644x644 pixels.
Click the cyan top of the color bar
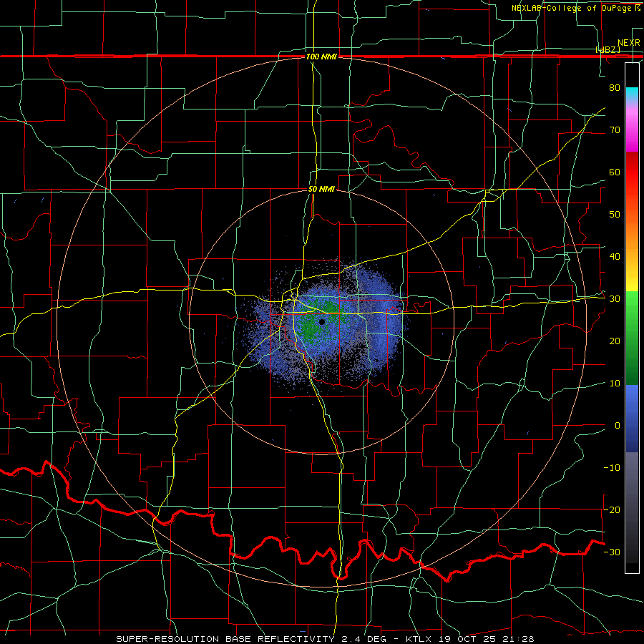tap(632, 94)
